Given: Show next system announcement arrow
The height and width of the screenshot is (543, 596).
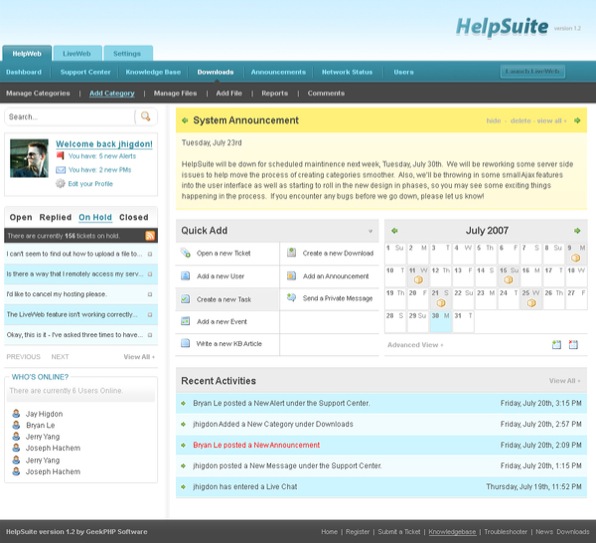Looking at the screenshot, I should click(577, 120).
